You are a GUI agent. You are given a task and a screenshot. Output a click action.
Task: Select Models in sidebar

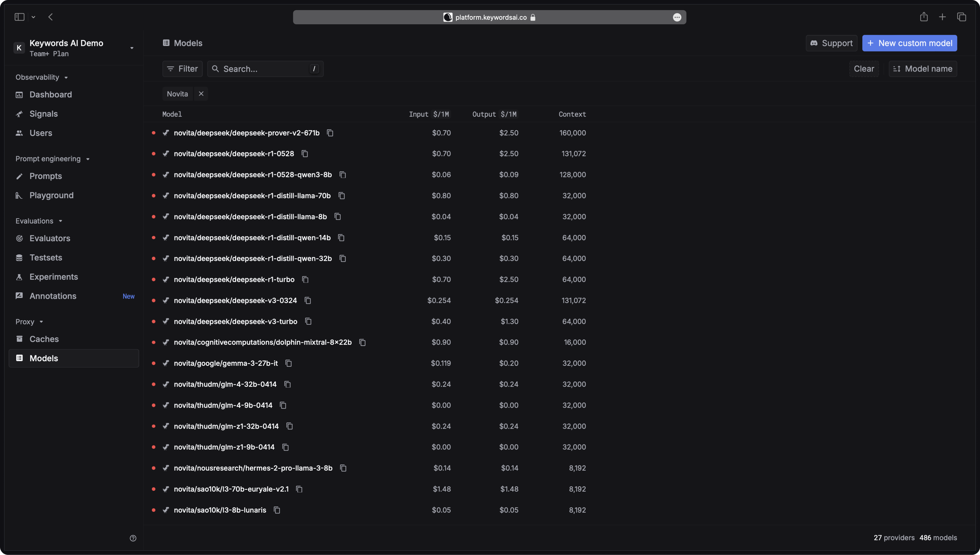pos(73,358)
